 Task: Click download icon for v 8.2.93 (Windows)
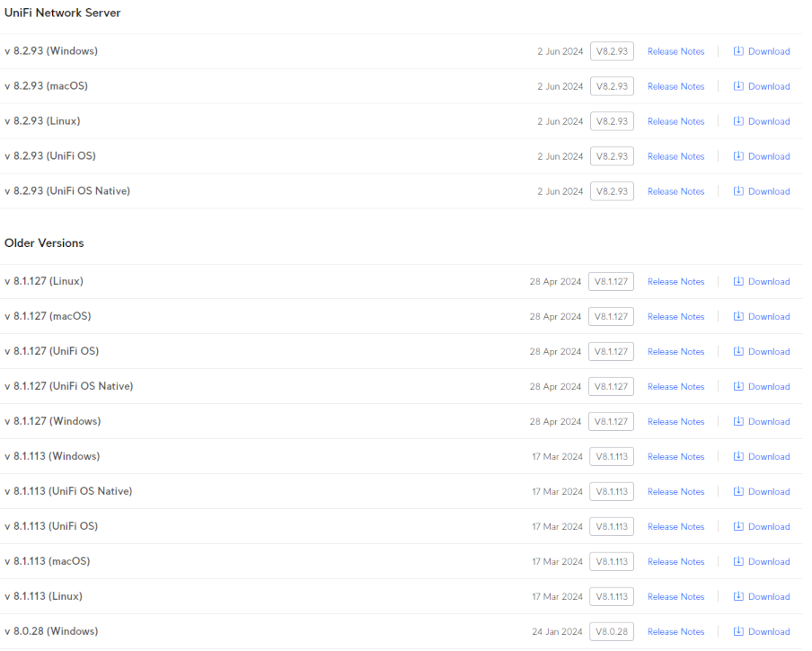pyautogui.click(x=738, y=51)
